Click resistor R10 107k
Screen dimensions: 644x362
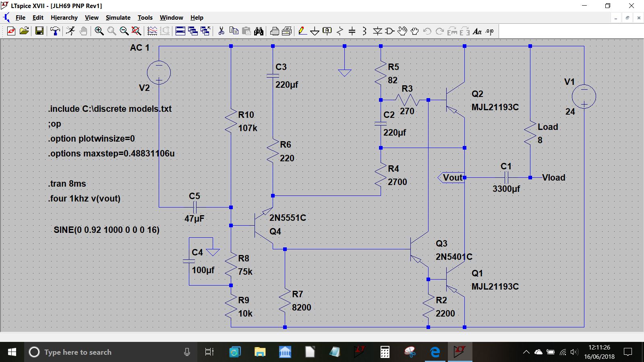tap(231, 121)
